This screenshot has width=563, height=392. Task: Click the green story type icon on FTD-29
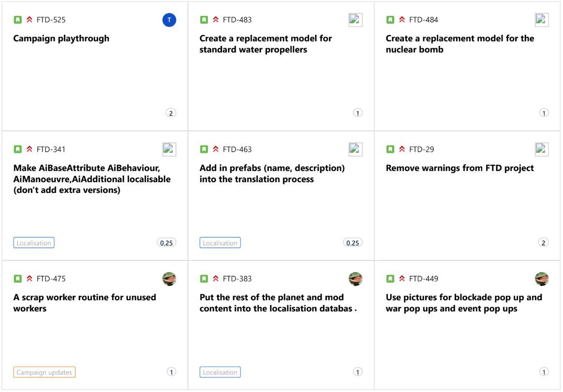coord(390,149)
